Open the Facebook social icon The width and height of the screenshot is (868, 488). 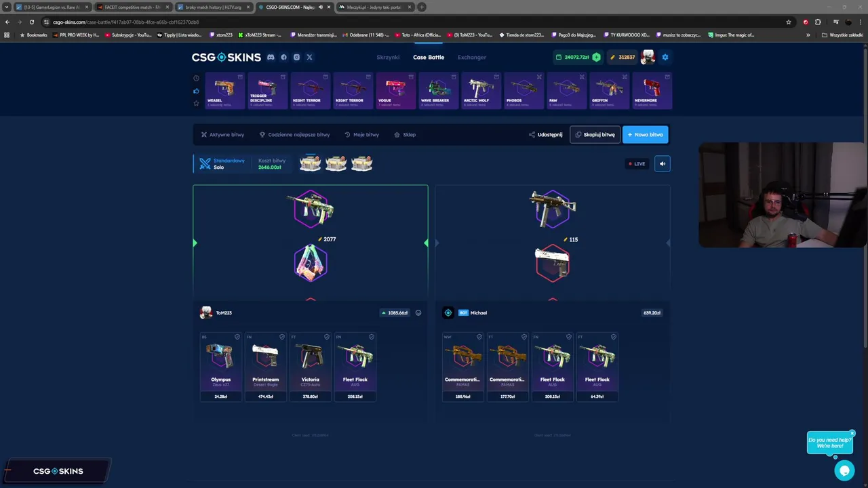pos(283,57)
